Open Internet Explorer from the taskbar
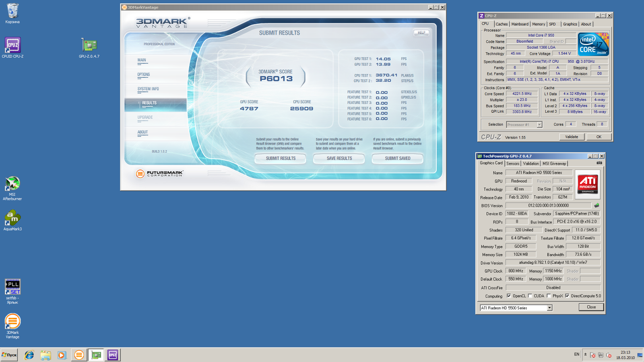 click(29, 355)
